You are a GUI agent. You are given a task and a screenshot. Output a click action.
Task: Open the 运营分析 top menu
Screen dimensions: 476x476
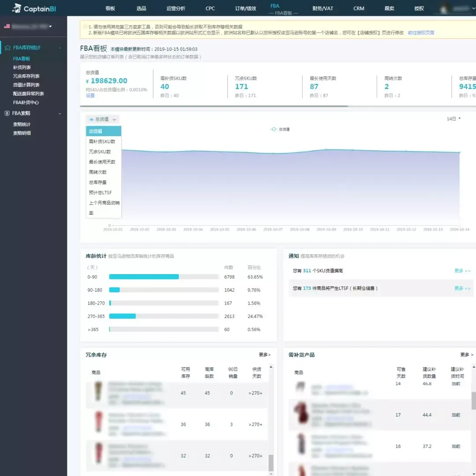[176, 8]
